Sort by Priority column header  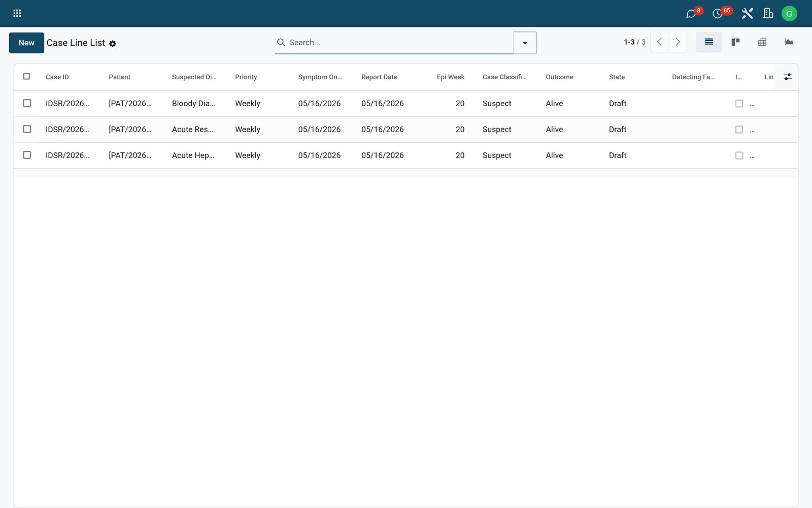point(246,77)
